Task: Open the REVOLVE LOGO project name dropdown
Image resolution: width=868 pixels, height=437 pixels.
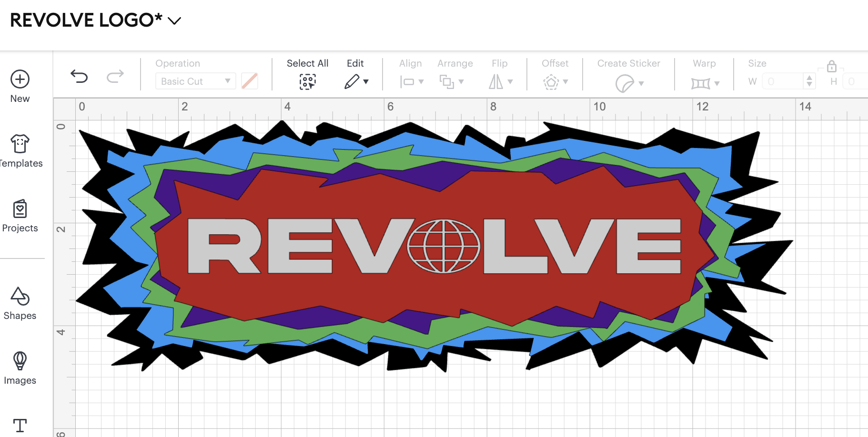Action: tap(175, 20)
